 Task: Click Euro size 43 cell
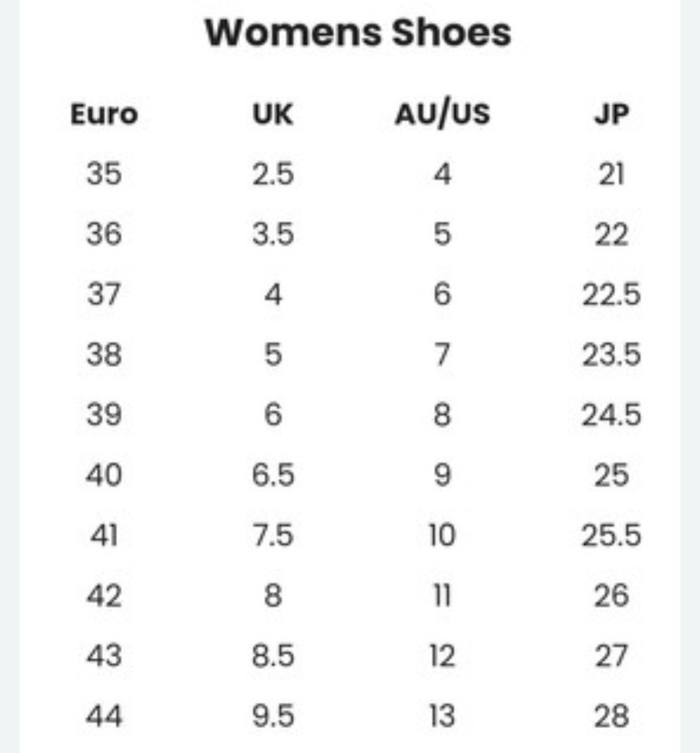(104, 655)
